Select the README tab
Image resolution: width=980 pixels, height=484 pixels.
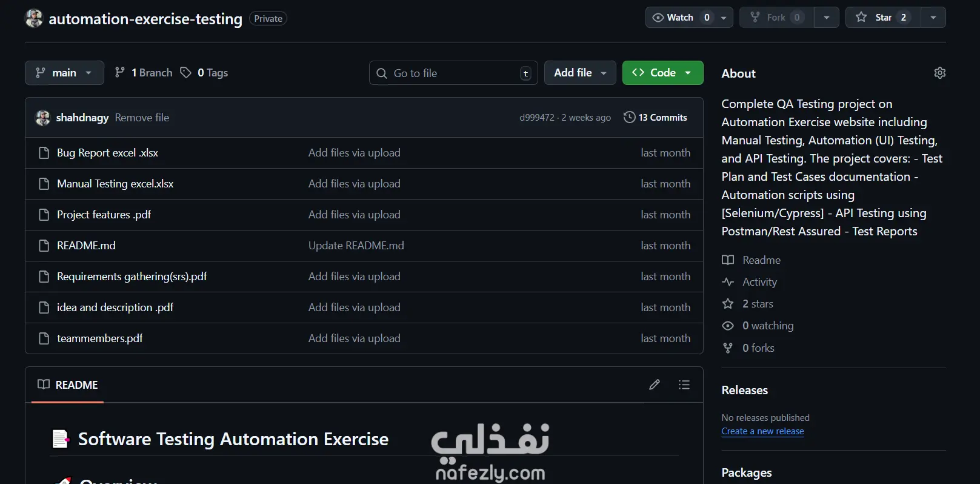tap(68, 385)
